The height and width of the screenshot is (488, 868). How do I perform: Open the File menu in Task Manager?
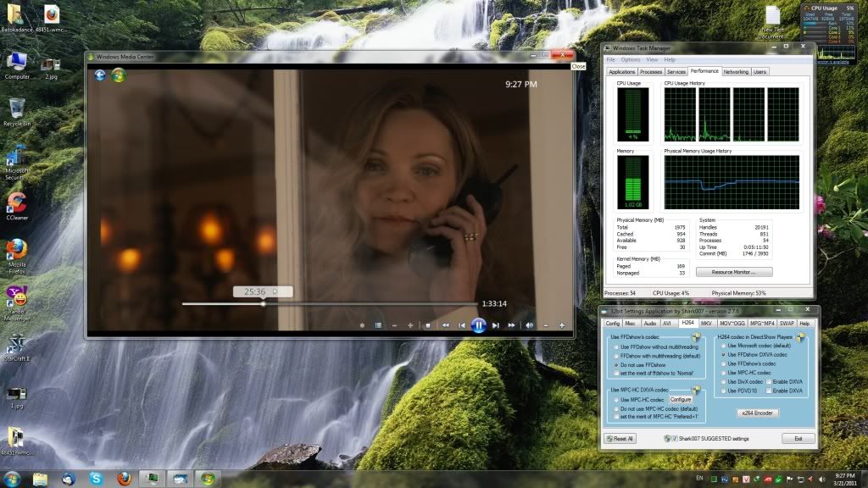tap(610, 59)
